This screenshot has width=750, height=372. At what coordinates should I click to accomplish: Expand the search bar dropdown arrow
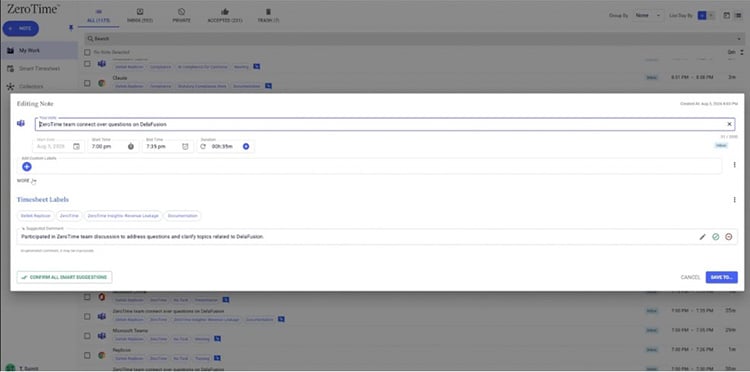(x=739, y=39)
